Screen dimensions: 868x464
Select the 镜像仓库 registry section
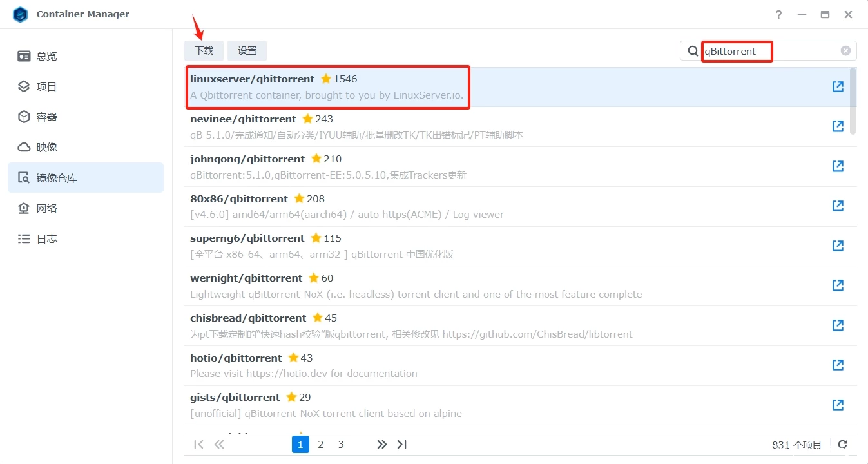tap(86, 178)
